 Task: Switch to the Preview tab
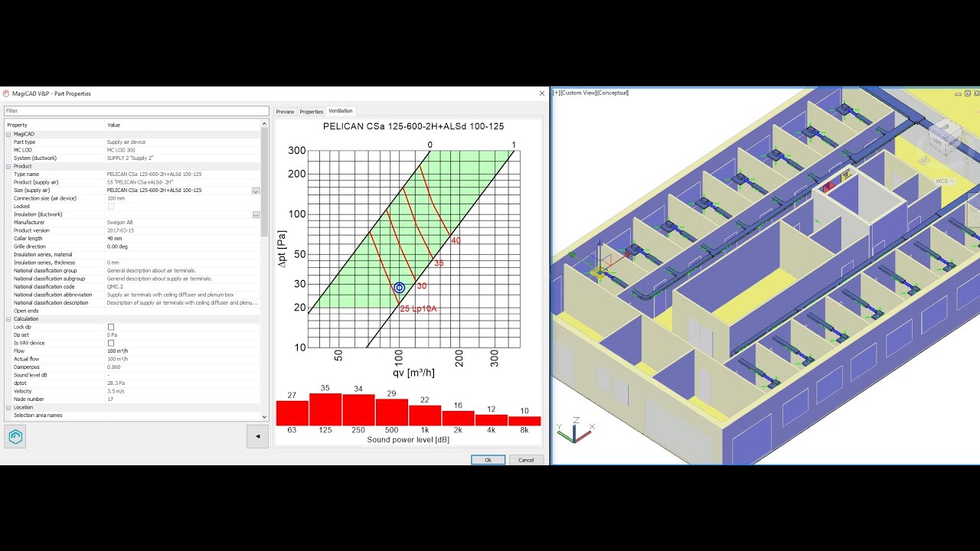pos(285,112)
